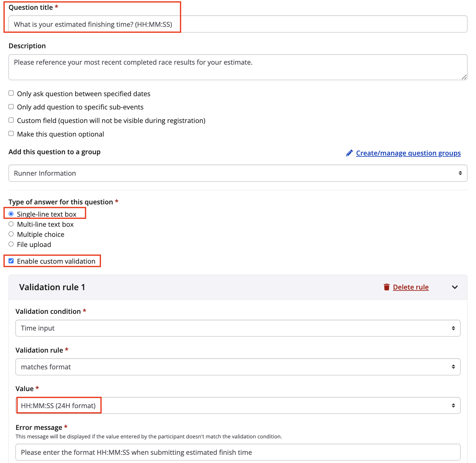This screenshot has width=476, height=463.
Task: Check 'Only ask question between specified dates'
Action: click(x=11, y=93)
